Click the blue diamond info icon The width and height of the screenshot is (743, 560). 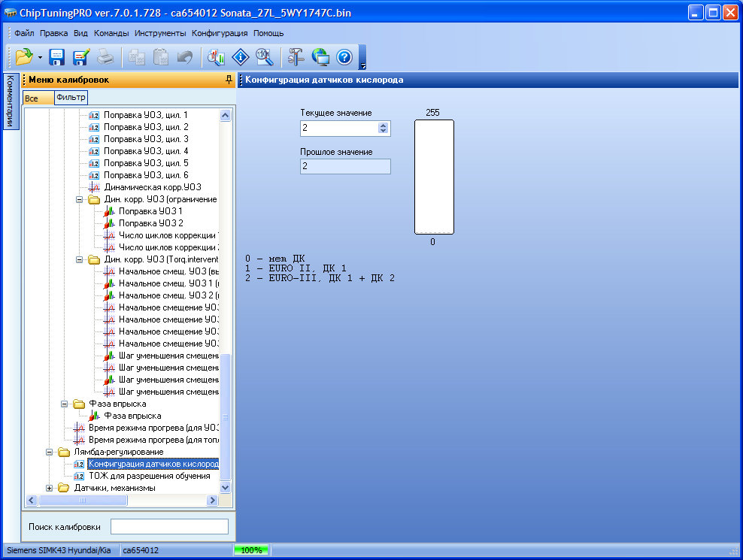coord(240,57)
